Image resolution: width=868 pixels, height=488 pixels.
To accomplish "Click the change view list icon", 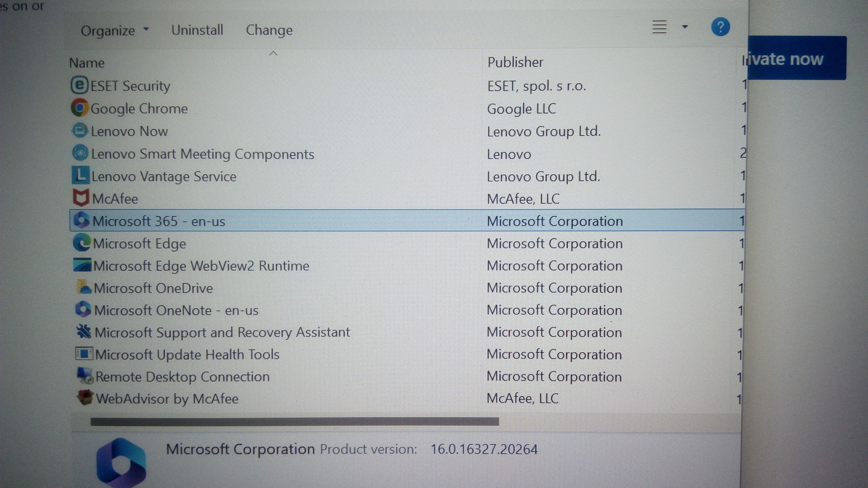I will pyautogui.click(x=659, y=27).
